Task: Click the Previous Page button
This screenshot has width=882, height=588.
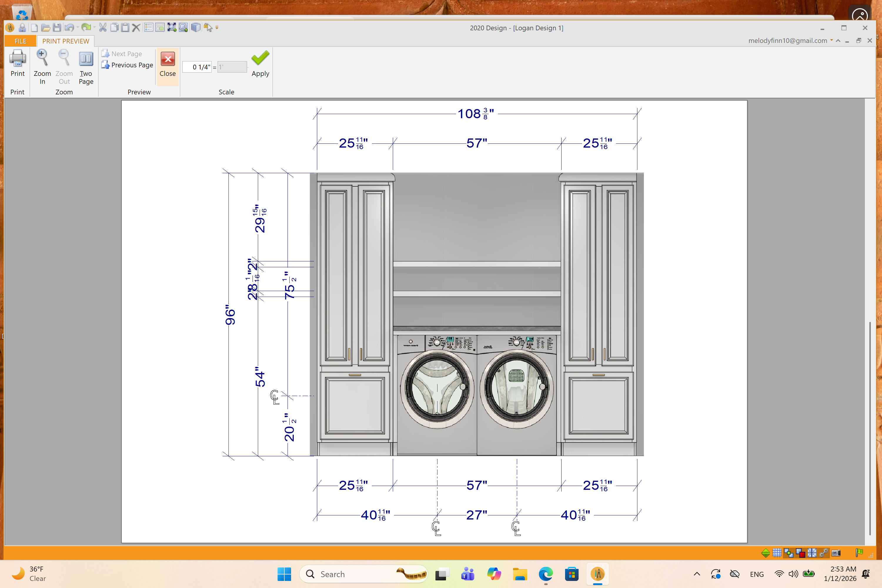Action: [128, 65]
